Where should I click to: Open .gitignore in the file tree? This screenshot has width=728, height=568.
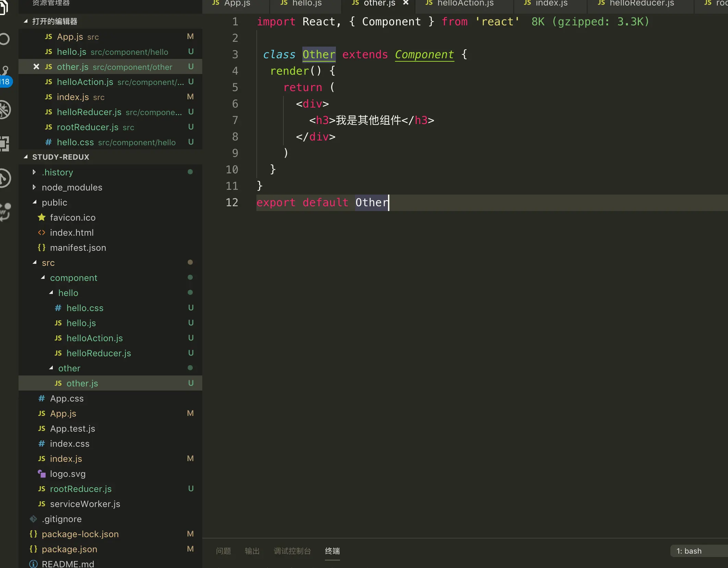point(110,519)
